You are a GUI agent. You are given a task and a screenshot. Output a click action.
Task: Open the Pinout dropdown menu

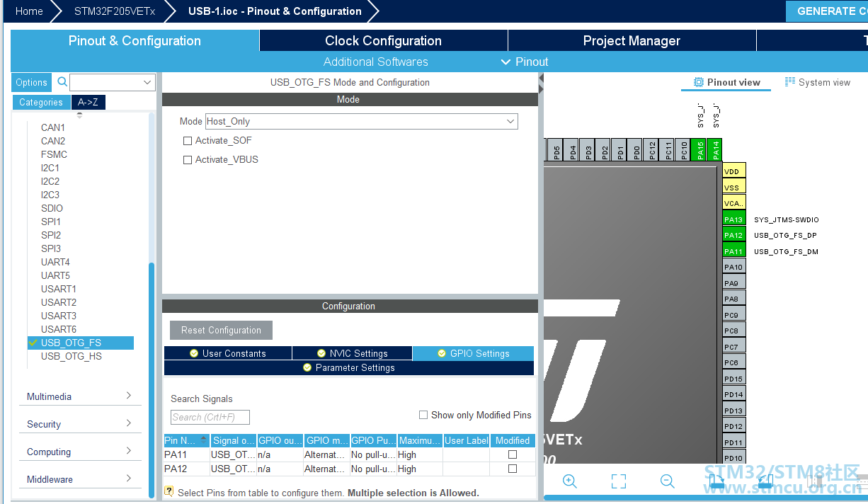click(525, 62)
